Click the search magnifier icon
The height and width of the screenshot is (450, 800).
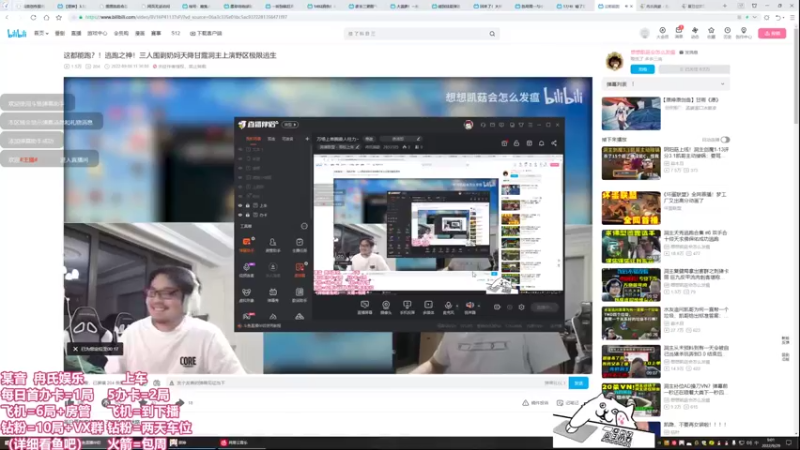coord(492,34)
